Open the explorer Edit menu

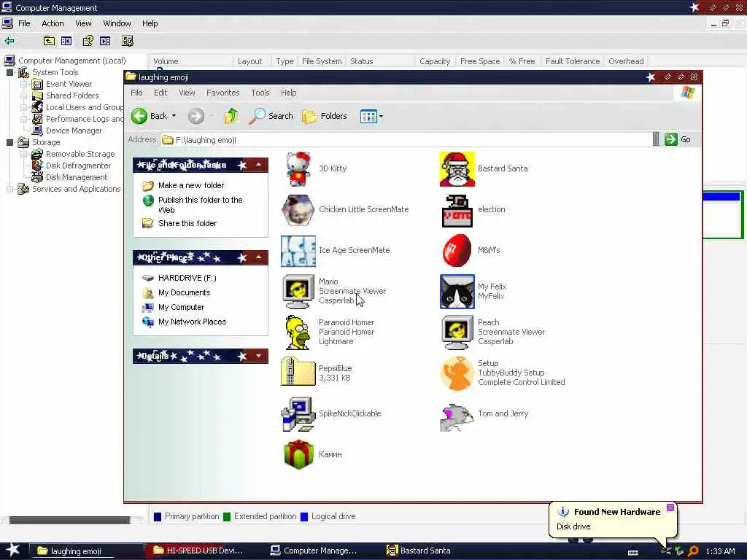160,93
